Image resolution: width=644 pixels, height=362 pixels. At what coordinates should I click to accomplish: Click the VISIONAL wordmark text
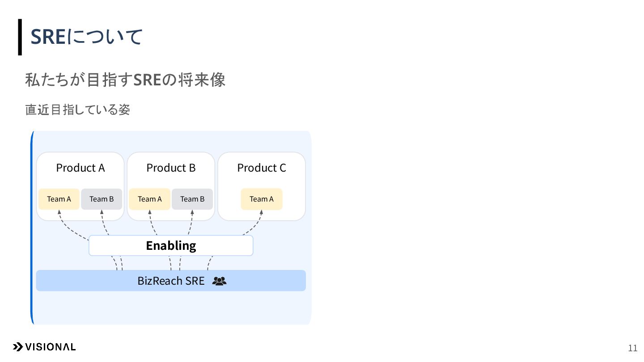click(51, 347)
